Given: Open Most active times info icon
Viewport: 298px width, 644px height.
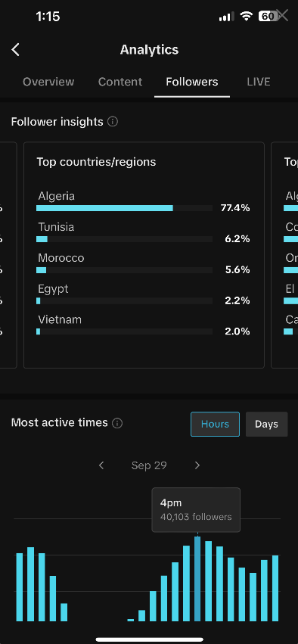Looking at the screenshot, I should (117, 423).
